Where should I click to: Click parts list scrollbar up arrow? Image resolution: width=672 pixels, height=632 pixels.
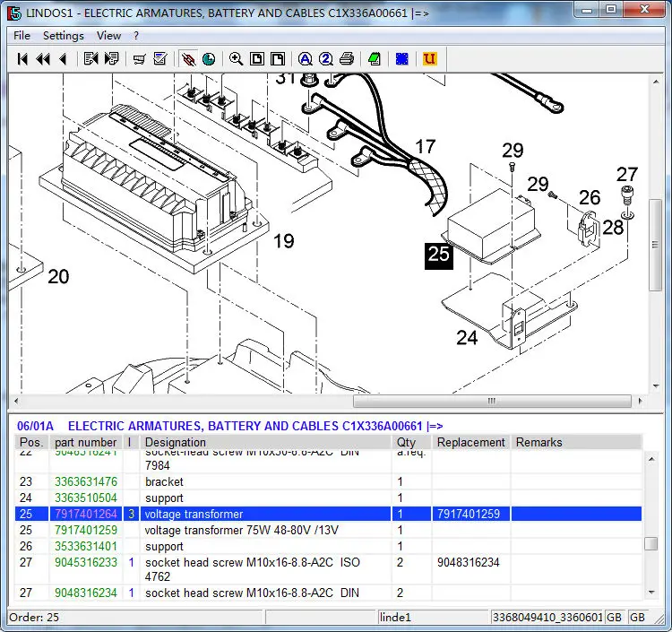click(651, 459)
